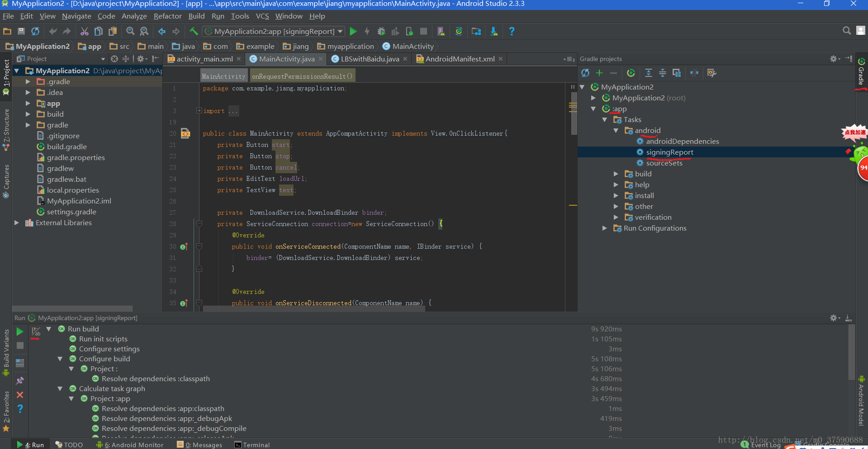Click the Find magnifier icon in toolbar

130,31
